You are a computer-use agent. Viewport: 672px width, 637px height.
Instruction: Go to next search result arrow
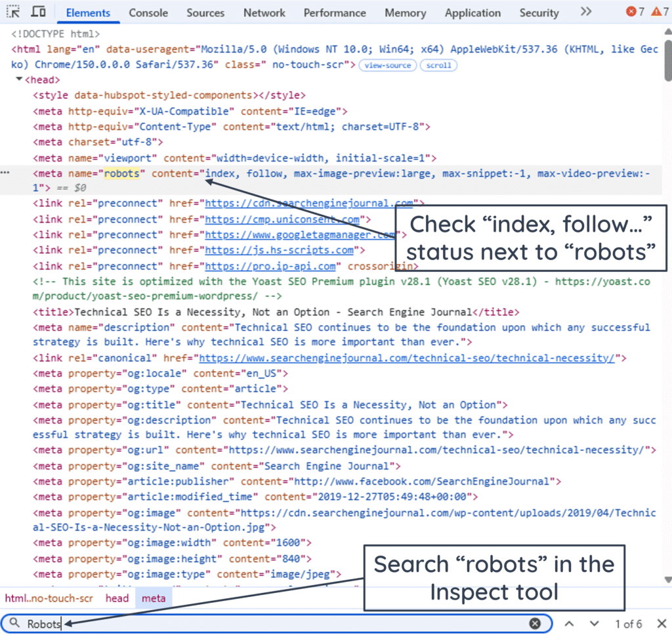tap(594, 623)
